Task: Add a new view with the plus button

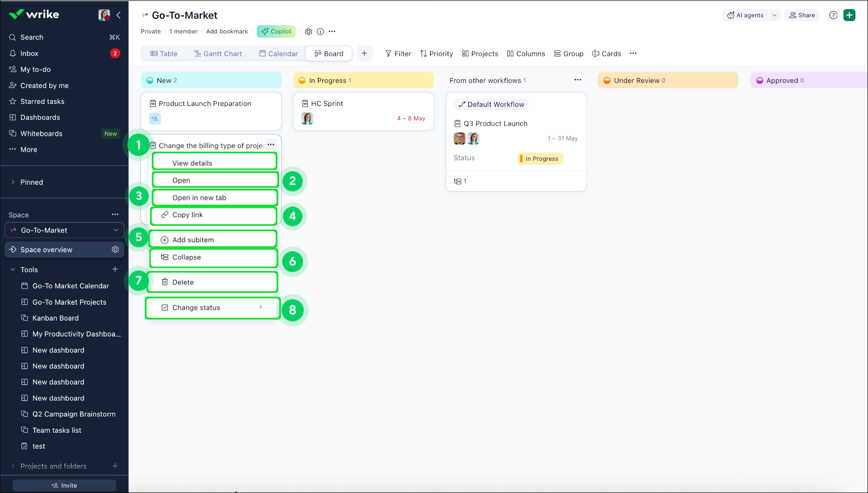Action: point(365,53)
